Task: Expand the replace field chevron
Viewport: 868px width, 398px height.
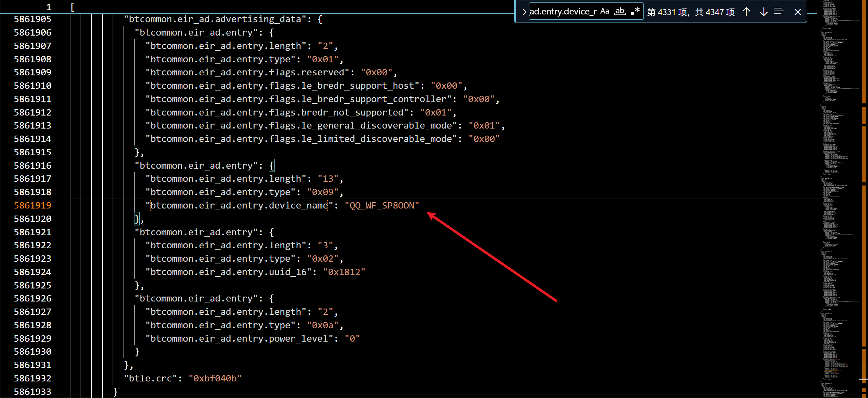Action: point(524,12)
